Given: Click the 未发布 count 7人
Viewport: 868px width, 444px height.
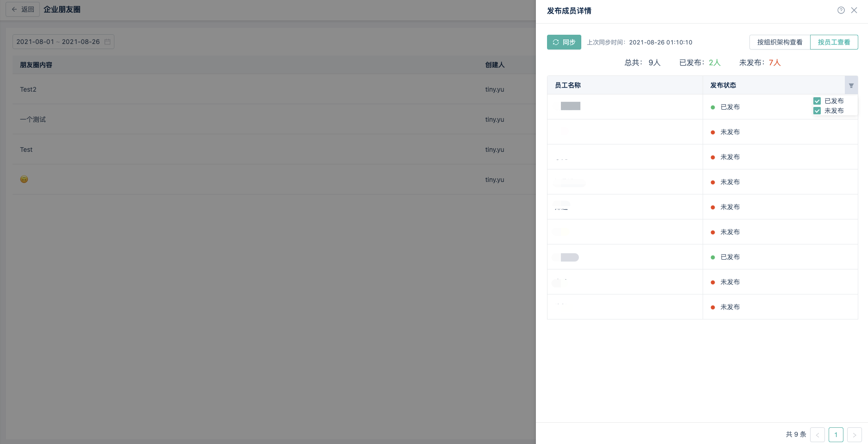Looking at the screenshot, I should pyautogui.click(x=775, y=63).
